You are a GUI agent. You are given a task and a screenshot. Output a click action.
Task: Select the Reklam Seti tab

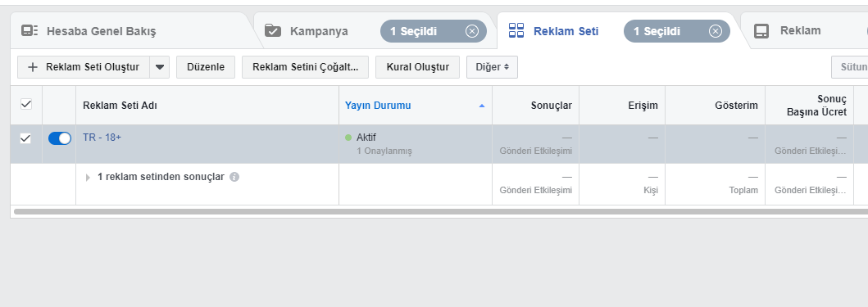tap(566, 31)
